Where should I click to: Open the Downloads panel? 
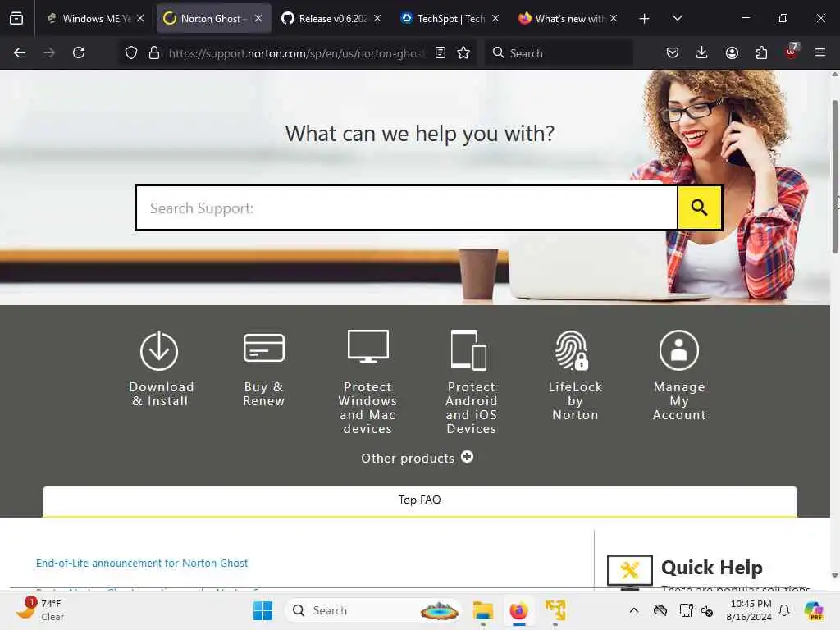point(702,52)
